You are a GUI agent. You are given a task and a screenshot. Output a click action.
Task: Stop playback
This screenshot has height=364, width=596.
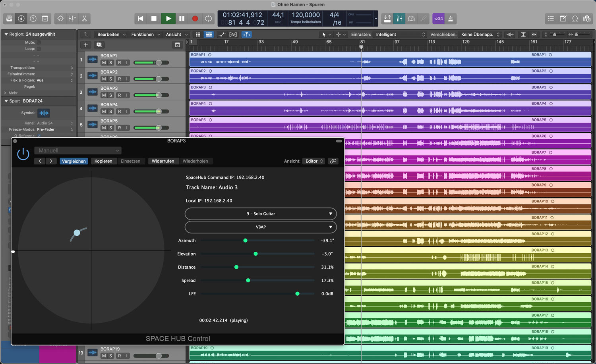tap(154, 19)
